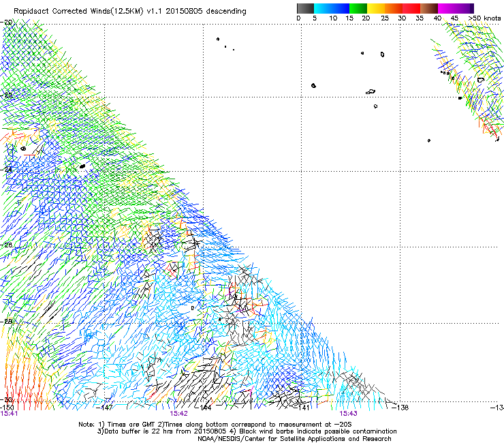
Task: Choose the orange 25-30 knots legend segment
Action: point(394,8)
